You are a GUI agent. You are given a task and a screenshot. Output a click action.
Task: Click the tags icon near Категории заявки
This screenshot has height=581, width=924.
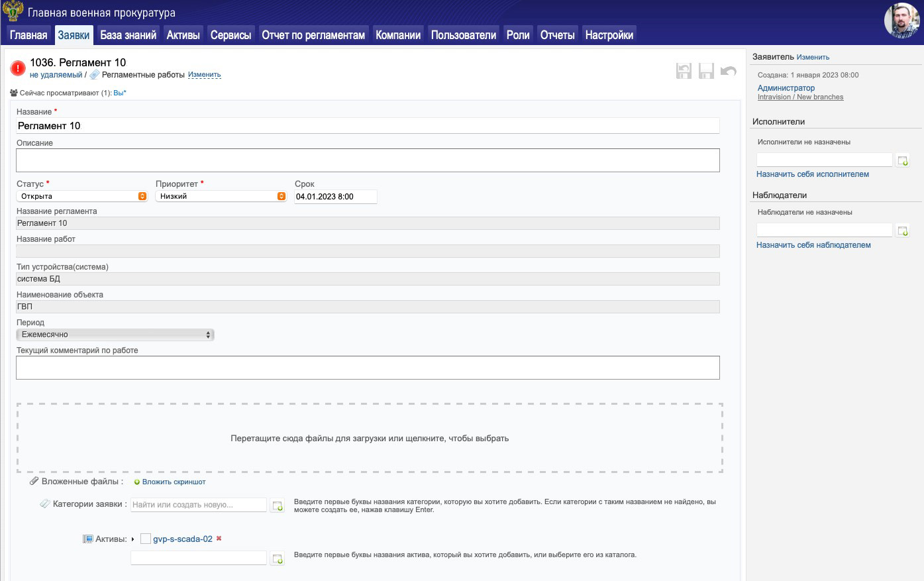[45, 504]
